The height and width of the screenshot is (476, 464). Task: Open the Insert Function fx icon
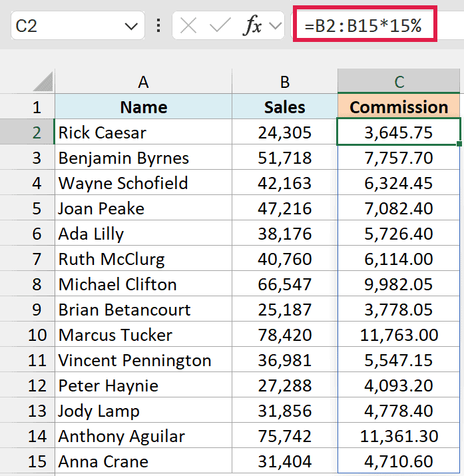pyautogui.click(x=252, y=25)
